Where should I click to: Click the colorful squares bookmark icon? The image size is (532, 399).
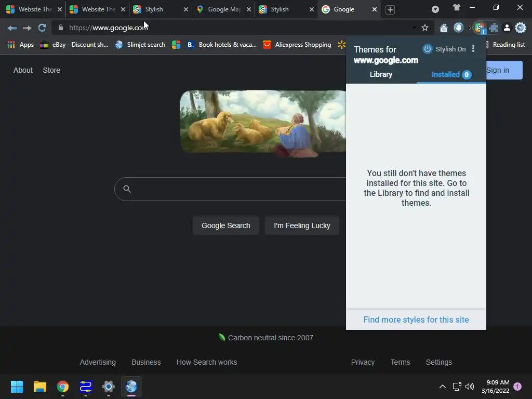pos(176,45)
